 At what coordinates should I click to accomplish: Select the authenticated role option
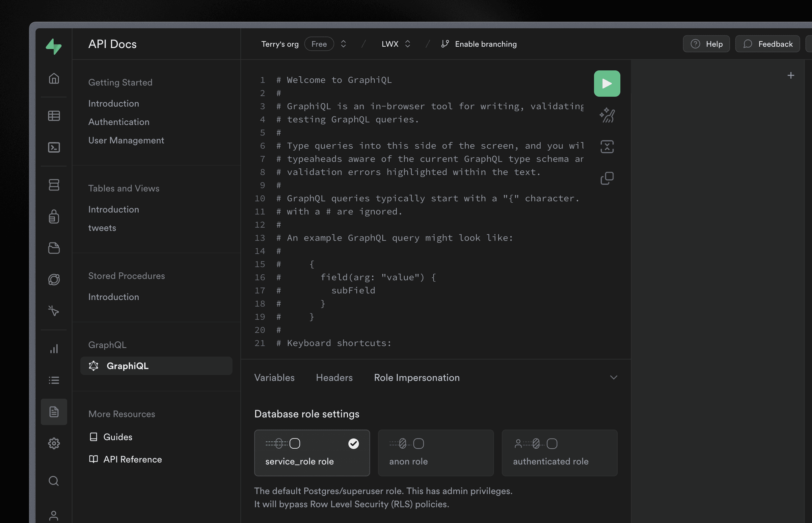[559, 453]
